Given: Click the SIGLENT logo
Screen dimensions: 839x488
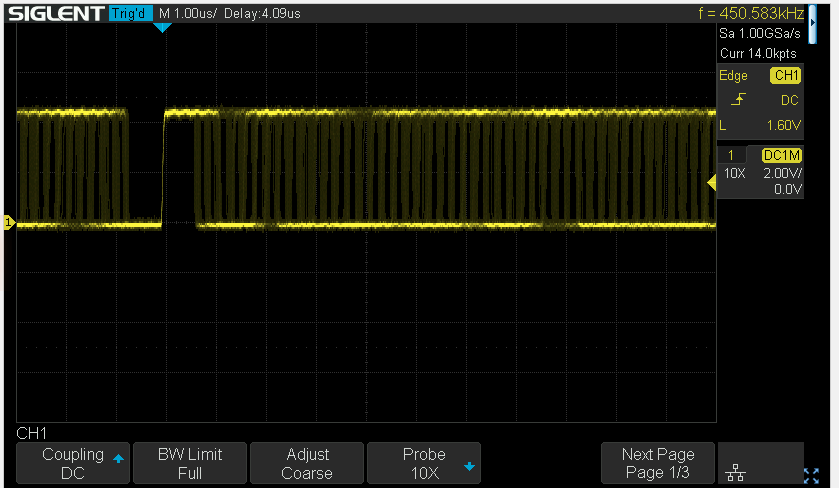Looking at the screenshot, I should tap(56, 13).
